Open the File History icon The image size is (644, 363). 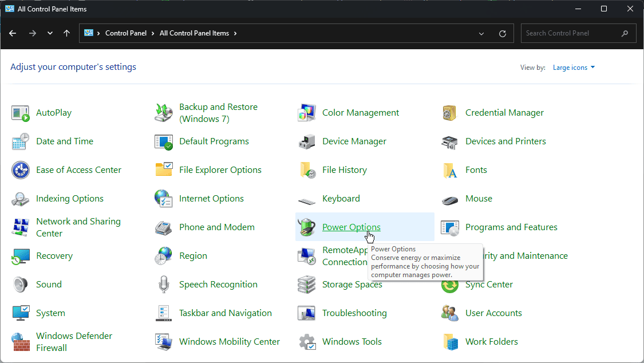[306, 170]
